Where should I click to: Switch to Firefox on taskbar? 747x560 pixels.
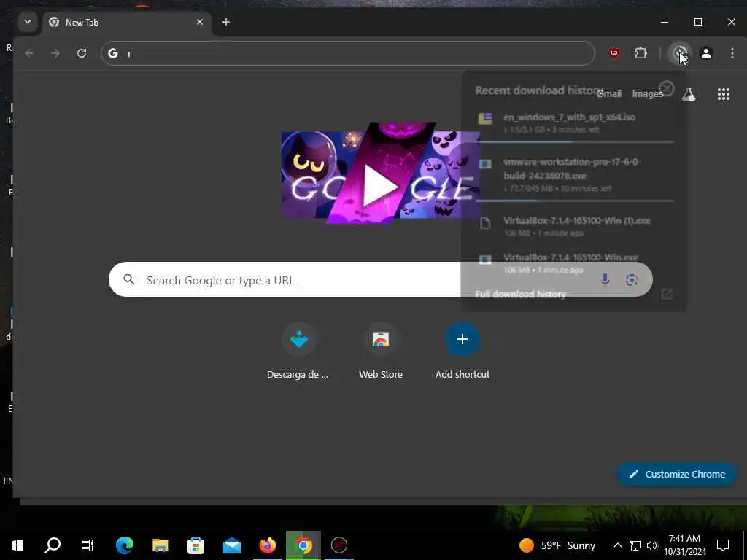click(x=268, y=545)
